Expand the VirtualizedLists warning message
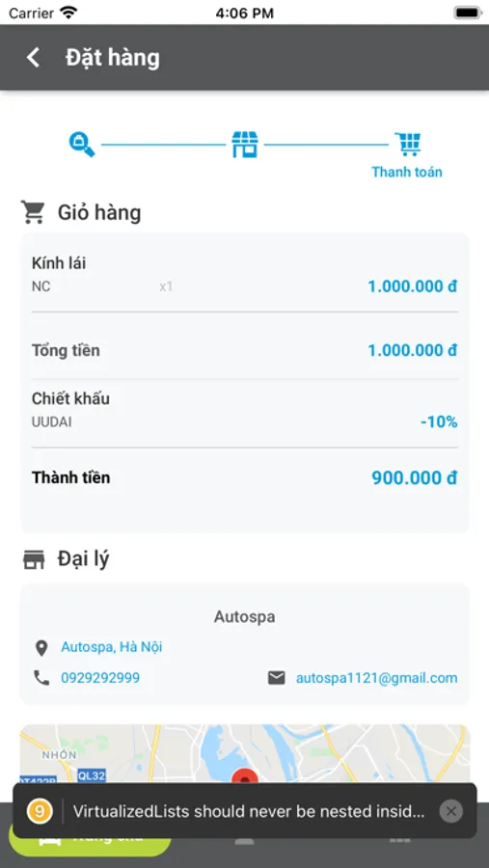Viewport: 489px width, 868px height. (x=249, y=811)
